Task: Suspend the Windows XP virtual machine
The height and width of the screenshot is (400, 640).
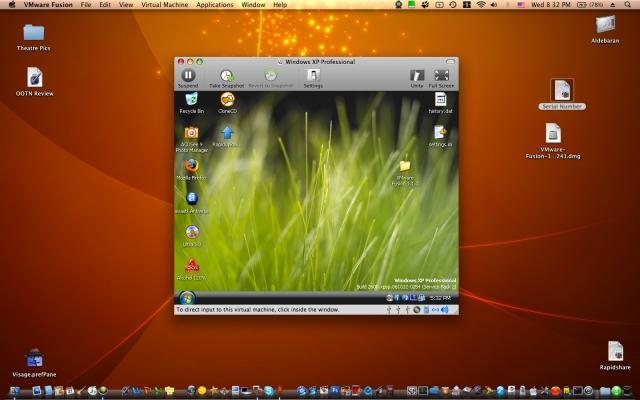Action: [188, 76]
